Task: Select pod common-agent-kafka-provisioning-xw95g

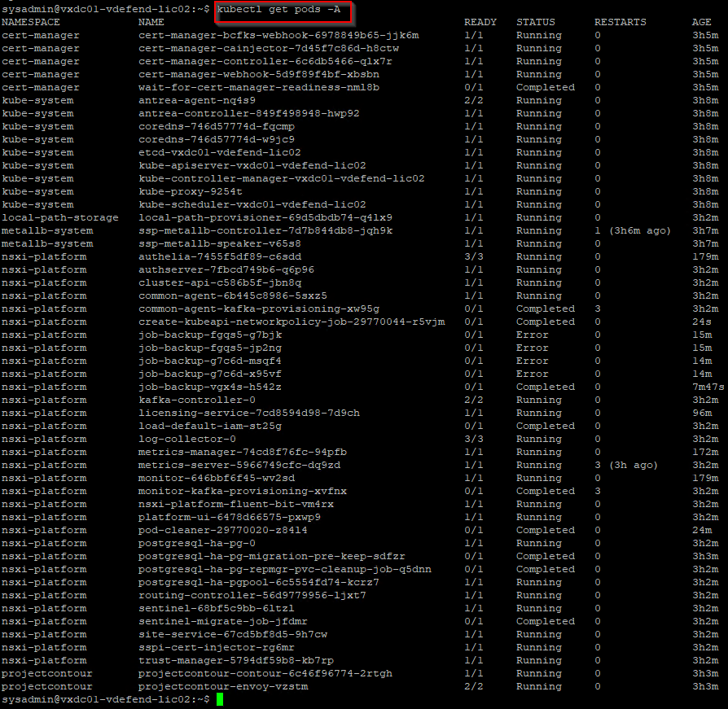Action: pos(259,309)
